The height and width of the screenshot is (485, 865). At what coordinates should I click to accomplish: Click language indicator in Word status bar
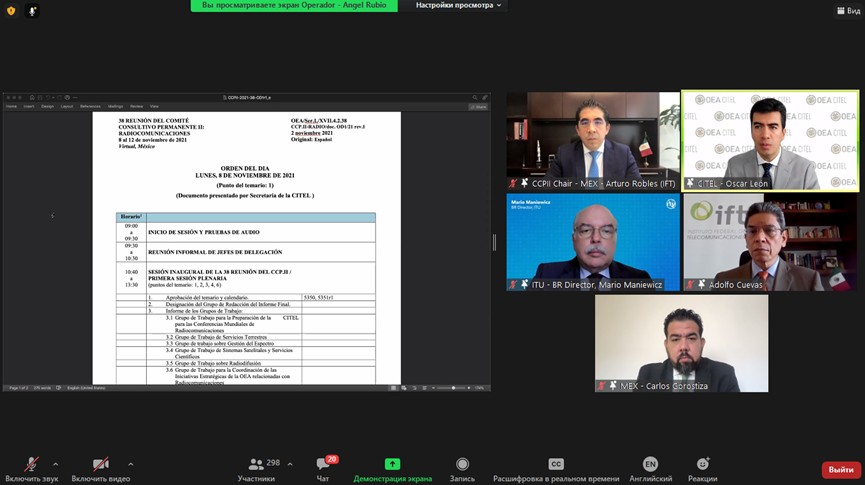pos(86,388)
